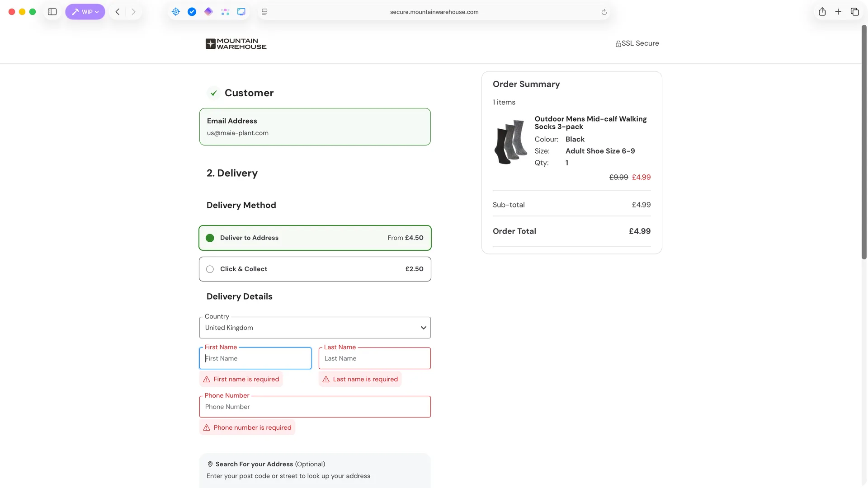Click the socks product thumbnail
The width and height of the screenshot is (868, 488).
tap(511, 142)
